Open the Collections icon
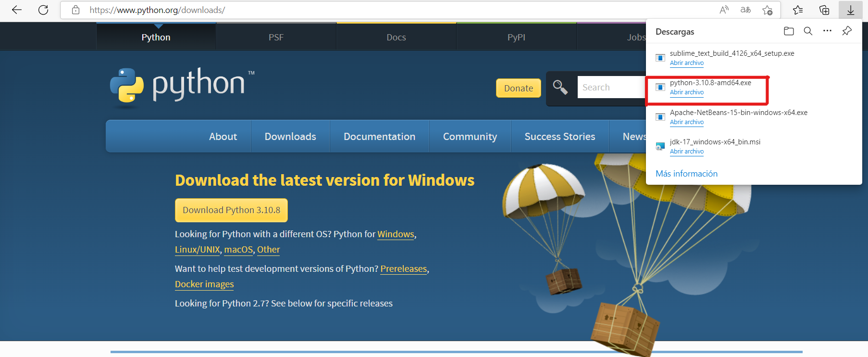The height and width of the screenshot is (357, 868). pos(824,10)
